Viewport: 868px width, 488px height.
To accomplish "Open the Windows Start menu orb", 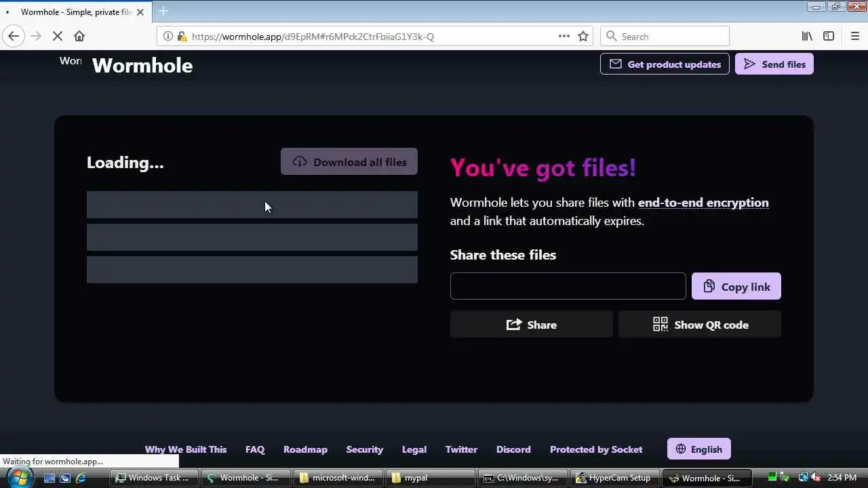I will click(19, 478).
